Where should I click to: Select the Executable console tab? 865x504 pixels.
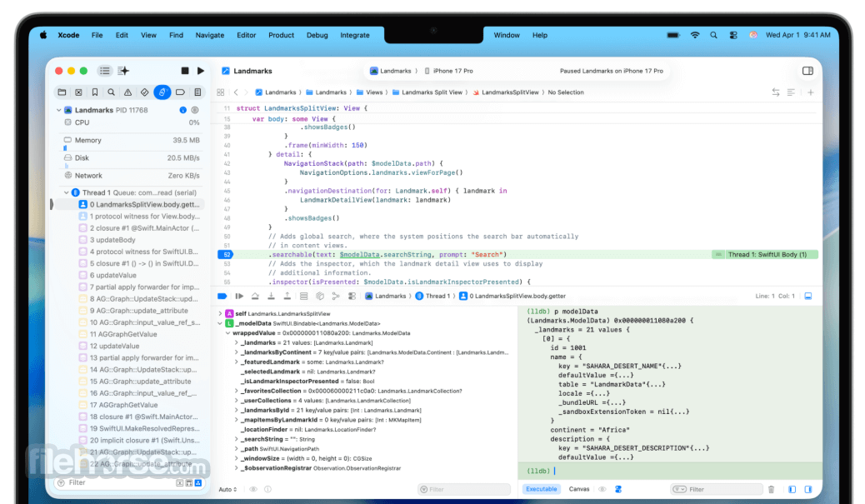click(x=541, y=489)
